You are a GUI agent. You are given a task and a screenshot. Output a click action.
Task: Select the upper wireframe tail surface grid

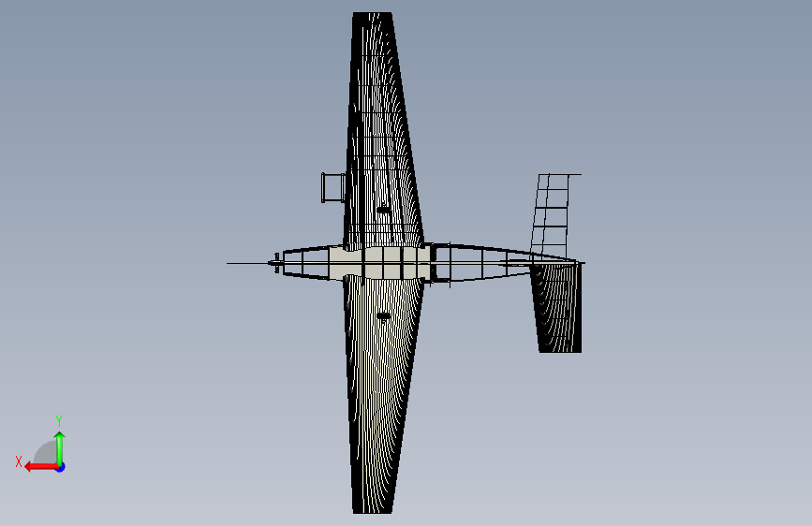(x=554, y=215)
